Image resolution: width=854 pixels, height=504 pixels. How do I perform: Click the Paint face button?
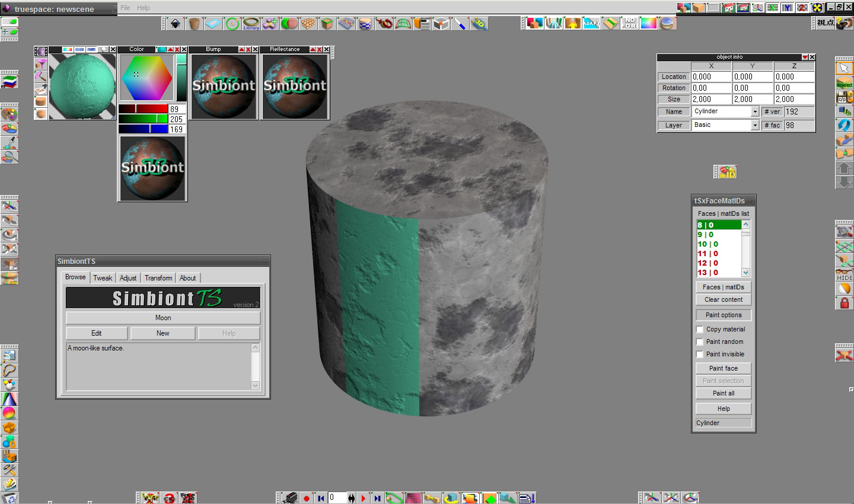pyautogui.click(x=724, y=368)
